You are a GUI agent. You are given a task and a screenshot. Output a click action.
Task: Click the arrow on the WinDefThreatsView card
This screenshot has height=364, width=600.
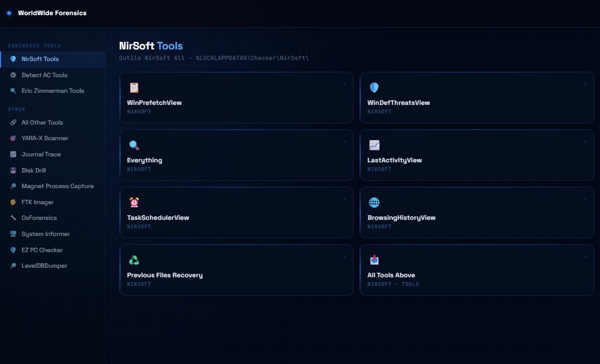(585, 84)
